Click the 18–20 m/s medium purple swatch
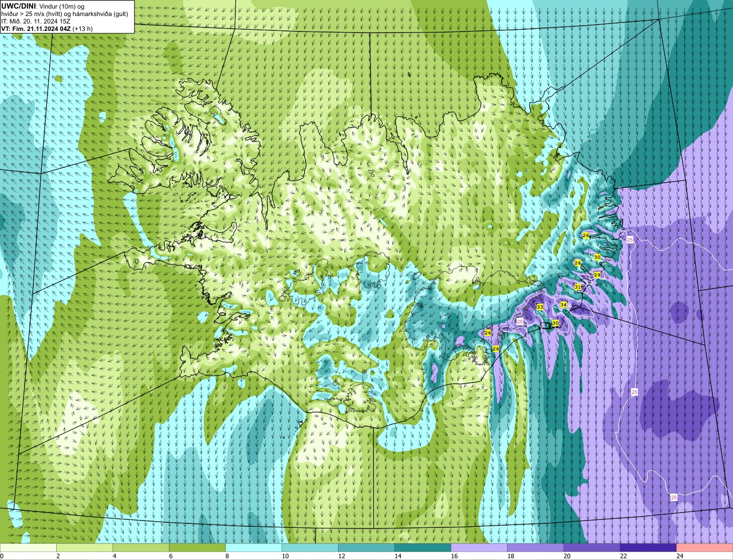733x560 pixels. click(x=535, y=547)
